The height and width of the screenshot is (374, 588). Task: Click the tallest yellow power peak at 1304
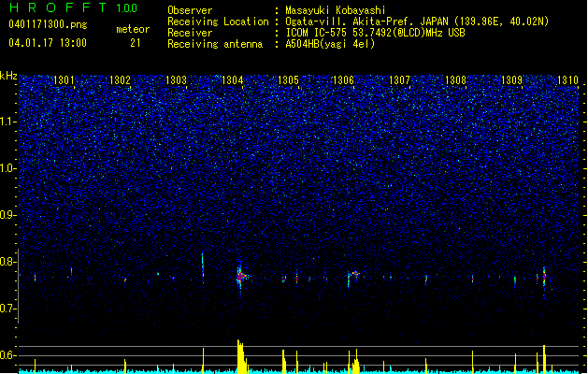[241, 356]
